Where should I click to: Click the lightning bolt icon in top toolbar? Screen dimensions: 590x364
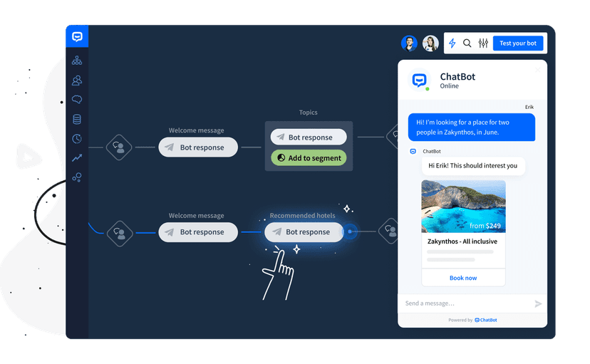tap(452, 43)
